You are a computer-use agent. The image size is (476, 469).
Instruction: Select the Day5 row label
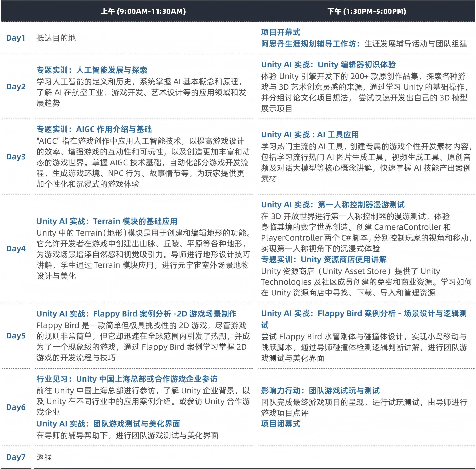pos(16,336)
